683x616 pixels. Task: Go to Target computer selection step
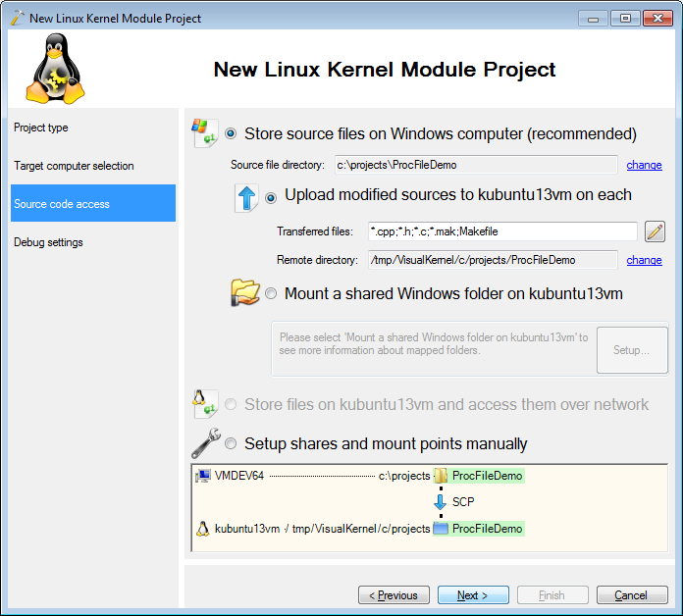(x=93, y=166)
